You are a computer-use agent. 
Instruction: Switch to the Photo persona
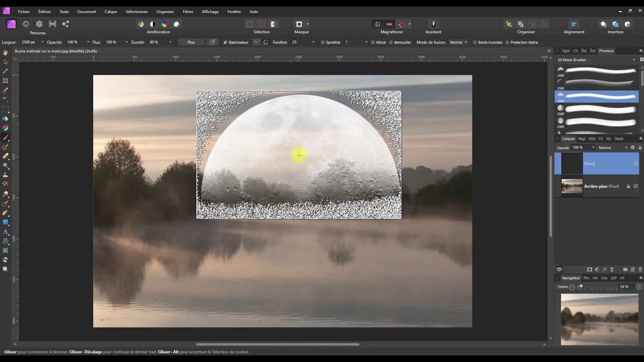point(11,24)
